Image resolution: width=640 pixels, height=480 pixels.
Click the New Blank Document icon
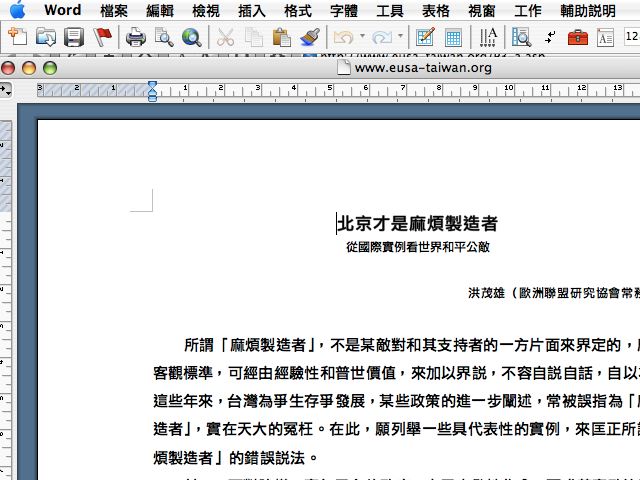(x=18, y=37)
